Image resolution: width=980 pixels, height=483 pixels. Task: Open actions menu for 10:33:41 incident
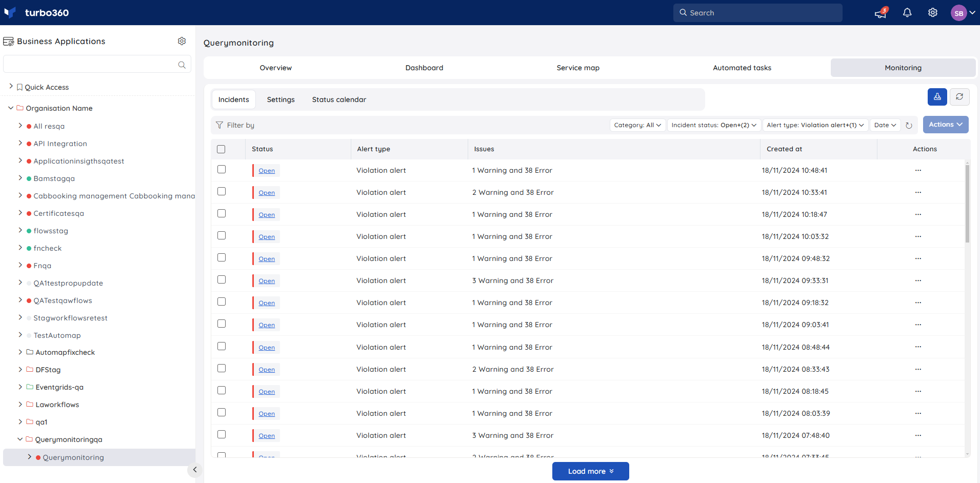click(918, 192)
